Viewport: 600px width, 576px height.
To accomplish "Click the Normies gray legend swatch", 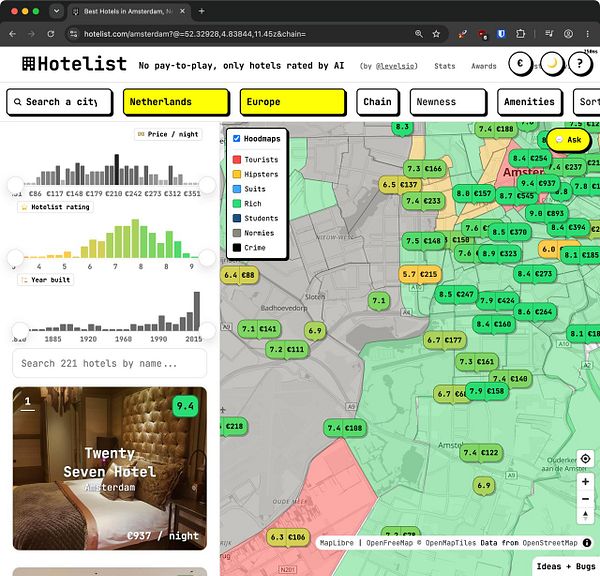I will tap(237, 233).
